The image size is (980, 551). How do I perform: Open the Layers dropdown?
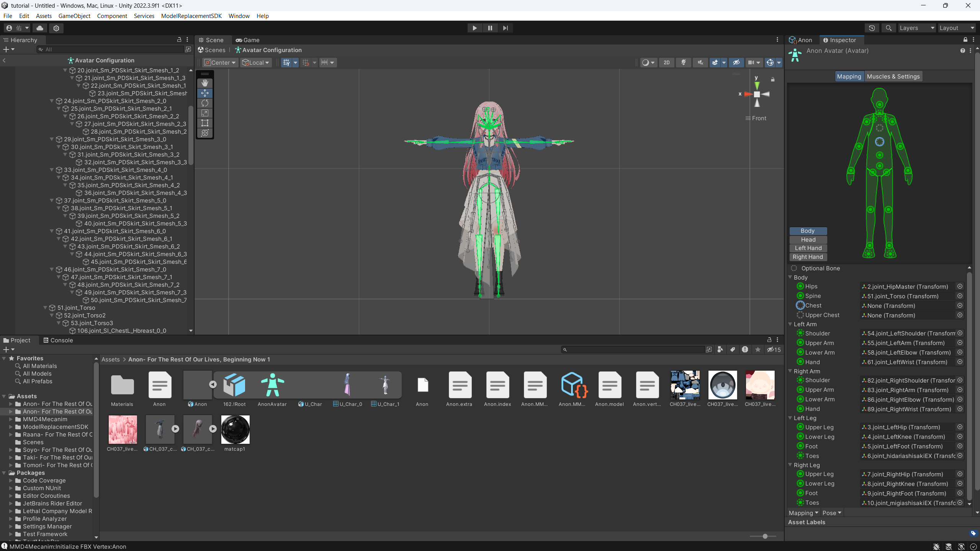[x=916, y=28]
